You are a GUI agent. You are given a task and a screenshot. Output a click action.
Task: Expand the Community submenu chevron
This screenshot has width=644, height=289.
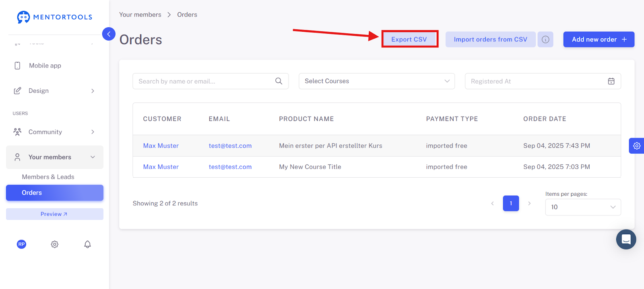(93, 132)
